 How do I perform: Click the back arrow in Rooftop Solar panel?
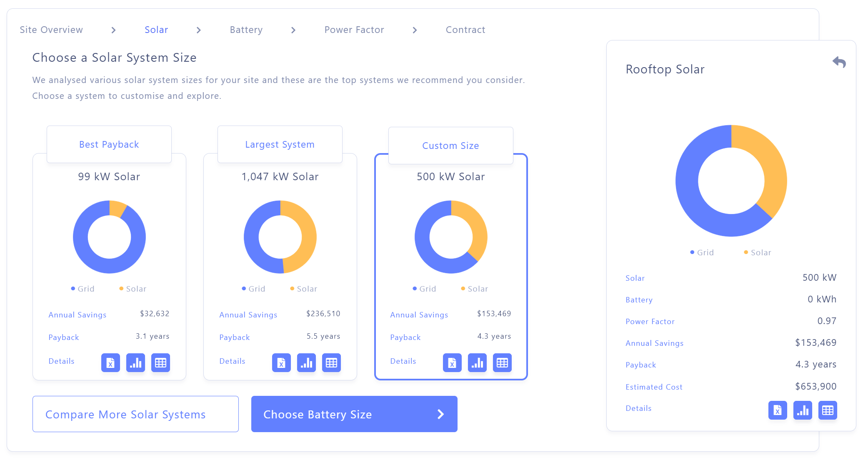coord(839,63)
